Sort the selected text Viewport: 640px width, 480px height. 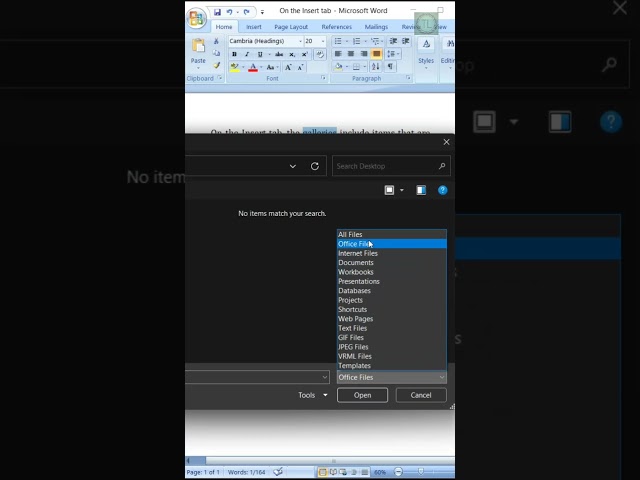pyautogui.click(x=376, y=67)
